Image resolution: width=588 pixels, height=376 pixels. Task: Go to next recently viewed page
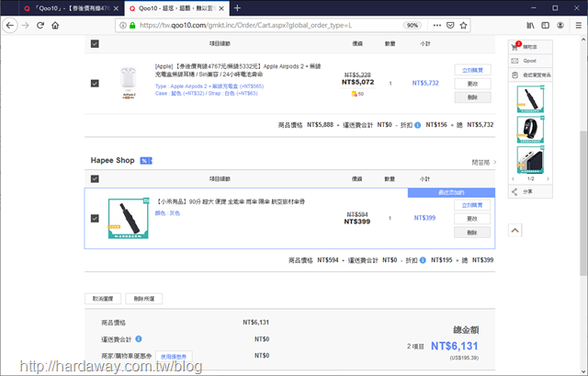(548, 179)
